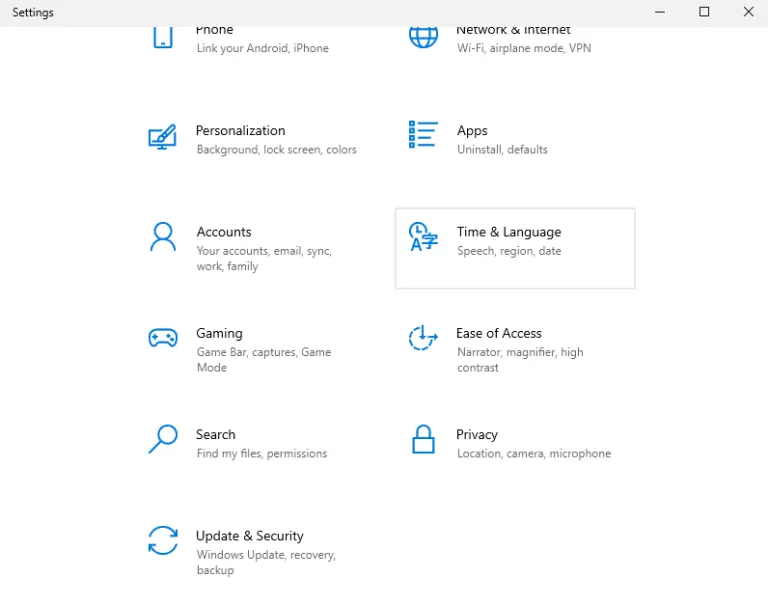Click the Time & Language clock icon
This screenshot has width=768, height=606.
point(423,237)
